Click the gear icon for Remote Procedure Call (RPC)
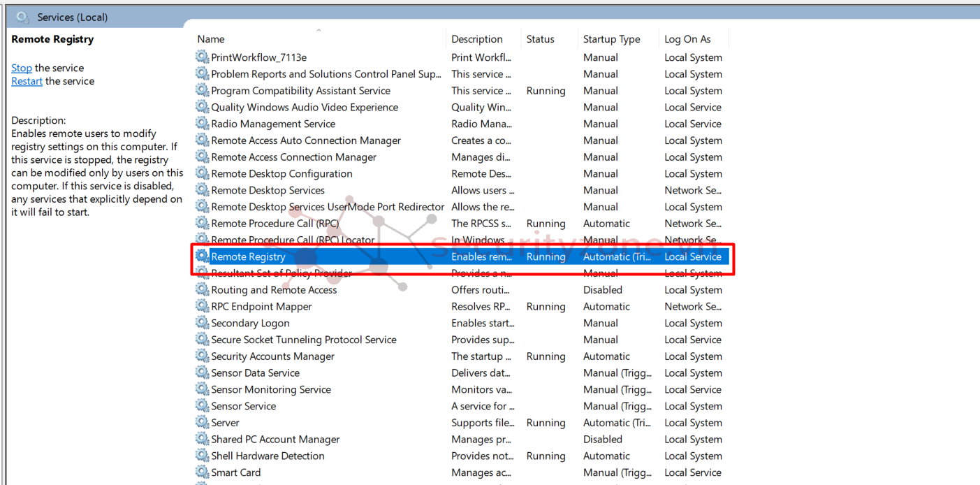980x485 pixels. pyautogui.click(x=203, y=223)
